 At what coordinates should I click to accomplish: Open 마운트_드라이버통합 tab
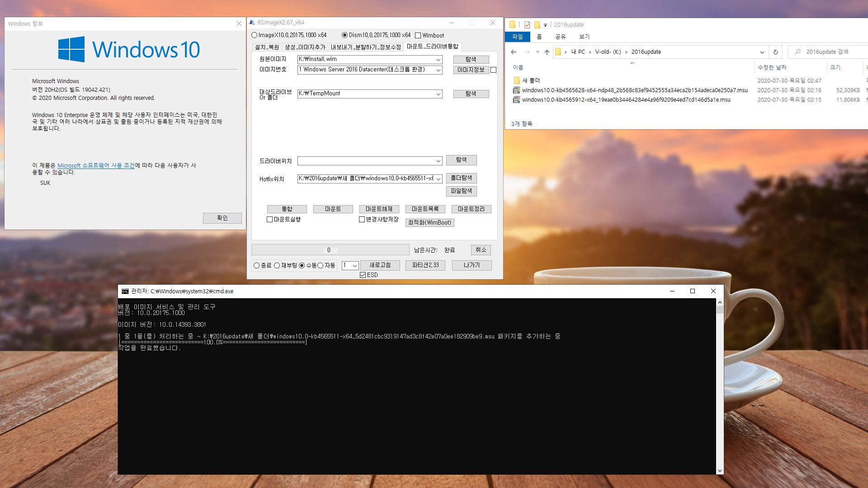click(433, 47)
